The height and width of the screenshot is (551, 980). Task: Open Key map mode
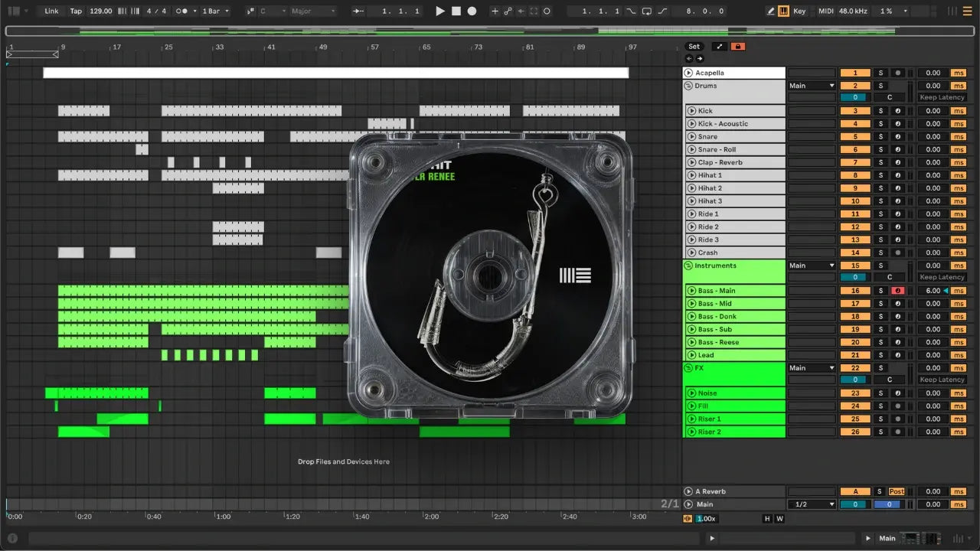coord(799,11)
